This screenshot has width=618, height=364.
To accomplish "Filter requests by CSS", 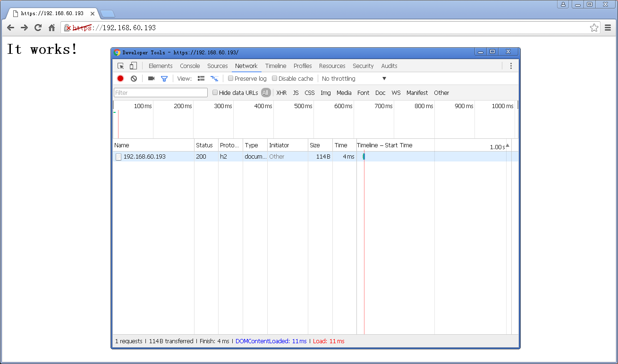I will click(x=310, y=93).
